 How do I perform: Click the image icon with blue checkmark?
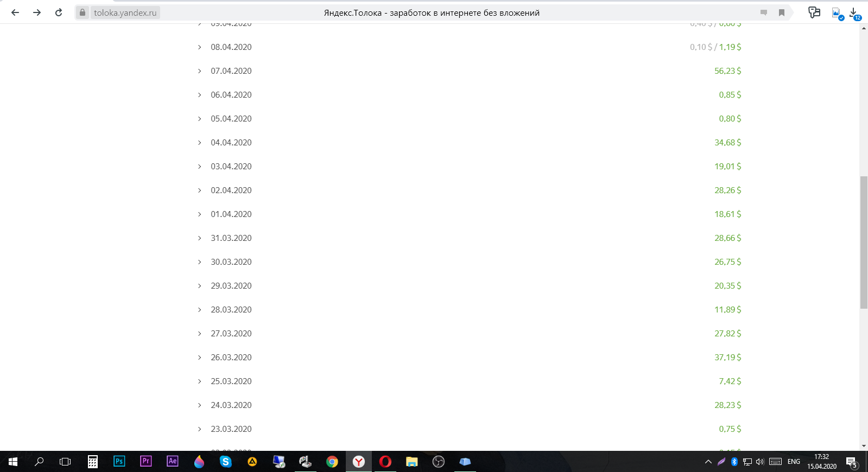point(837,13)
